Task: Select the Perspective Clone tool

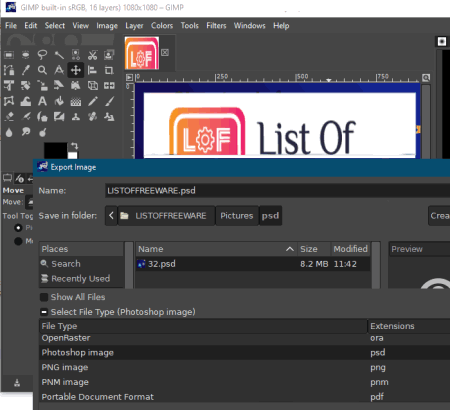Action: 109,117
